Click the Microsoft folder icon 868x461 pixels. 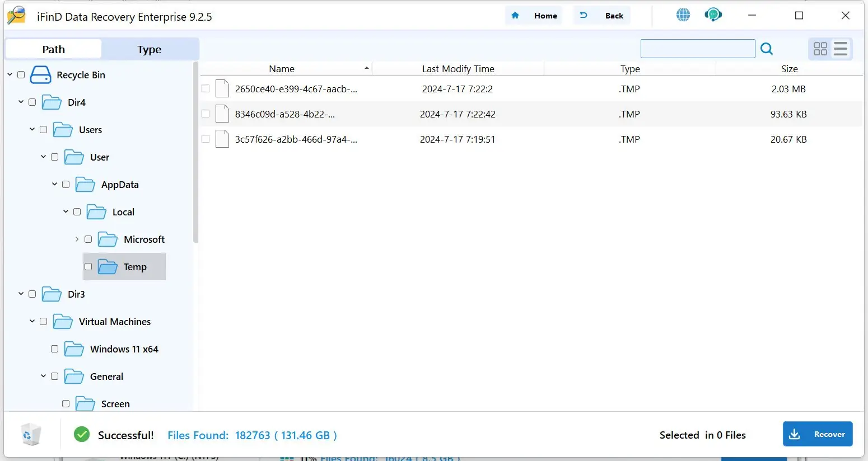(108, 239)
